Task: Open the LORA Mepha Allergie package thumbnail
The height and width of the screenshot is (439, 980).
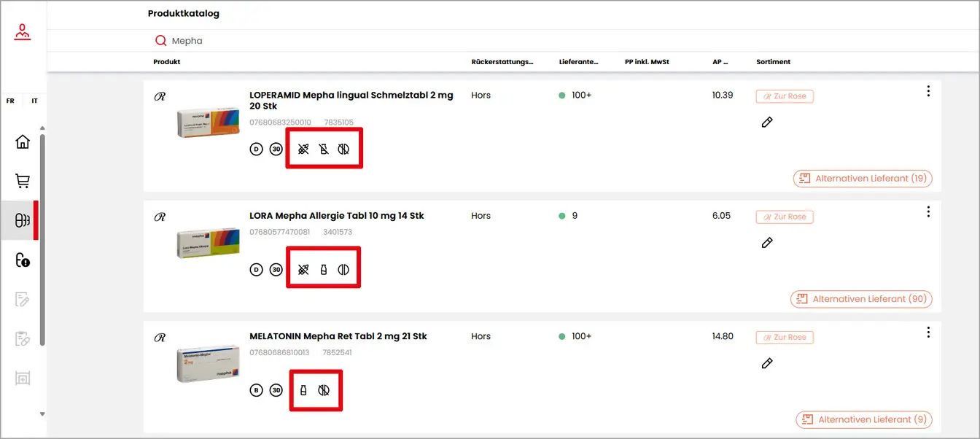Action: point(208,242)
